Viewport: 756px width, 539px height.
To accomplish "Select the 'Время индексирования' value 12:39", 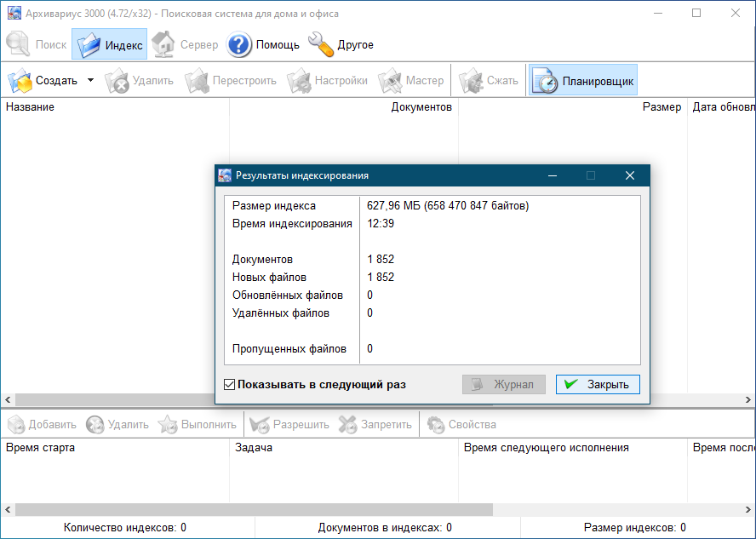I will [381, 224].
